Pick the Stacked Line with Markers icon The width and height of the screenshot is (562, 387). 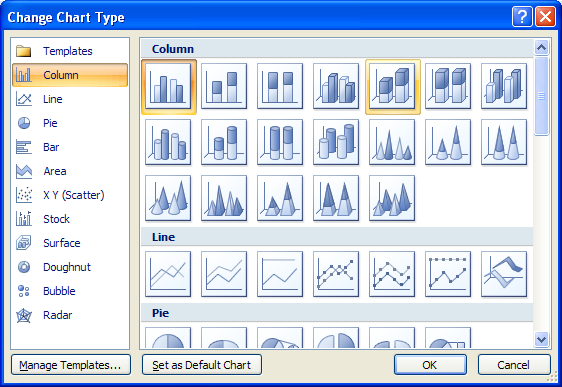[392, 274]
